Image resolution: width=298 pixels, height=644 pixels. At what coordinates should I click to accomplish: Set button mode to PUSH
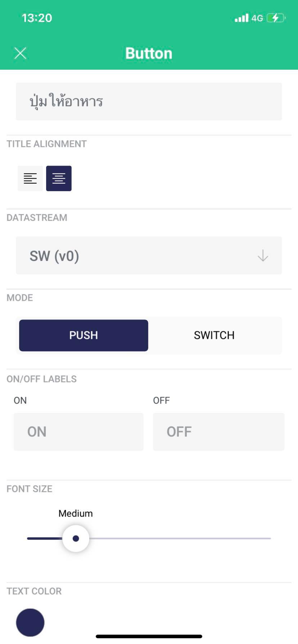click(x=83, y=335)
